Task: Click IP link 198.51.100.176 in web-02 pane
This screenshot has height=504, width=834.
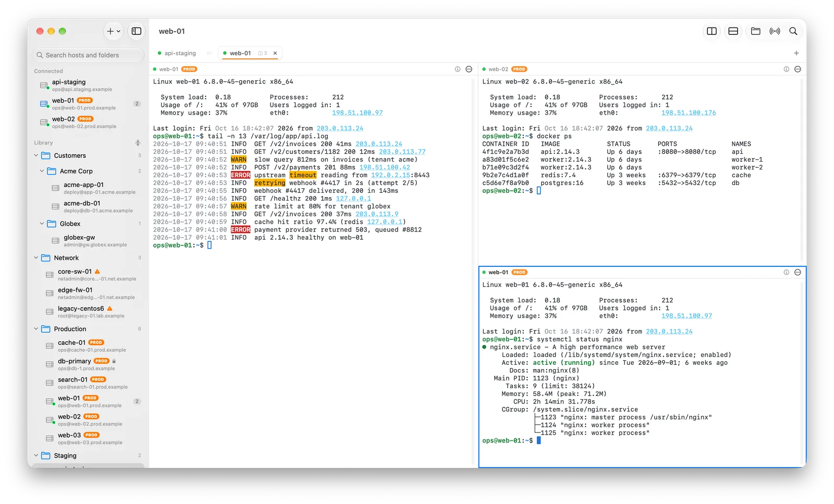Action: coord(689,113)
